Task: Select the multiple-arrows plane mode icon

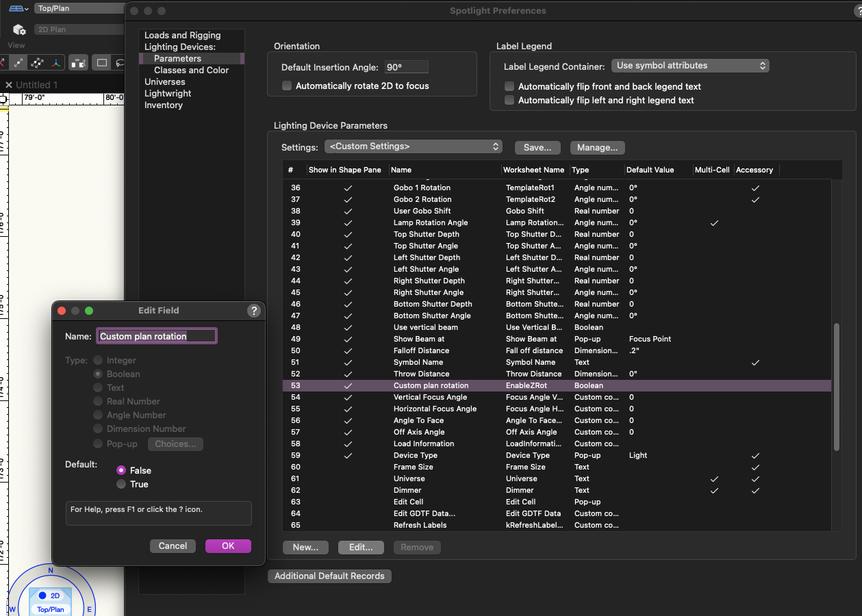Action: [x=38, y=63]
